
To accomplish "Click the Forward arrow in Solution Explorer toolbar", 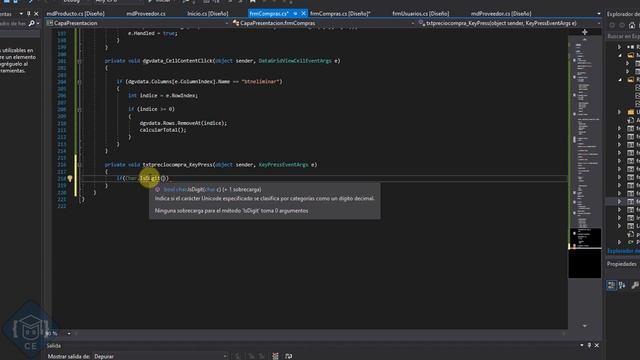I will pyautogui.click(x=622, y=25).
